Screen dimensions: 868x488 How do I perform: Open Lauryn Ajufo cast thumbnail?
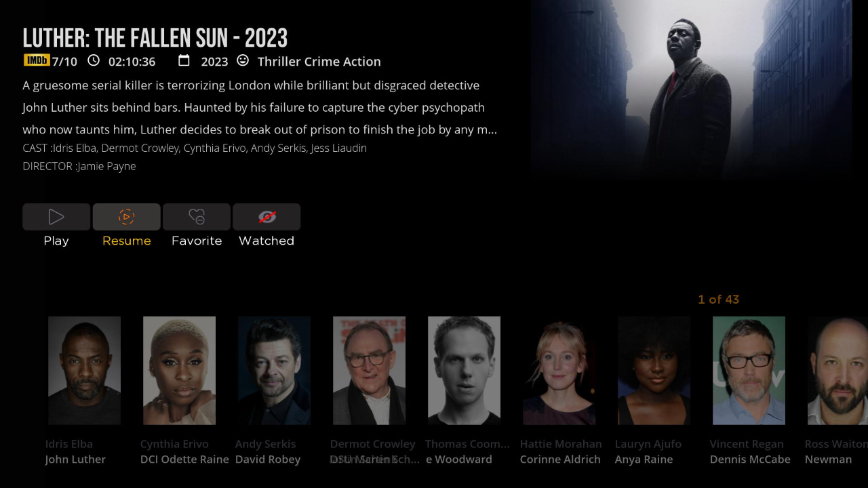pyautogui.click(x=654, y=370)
